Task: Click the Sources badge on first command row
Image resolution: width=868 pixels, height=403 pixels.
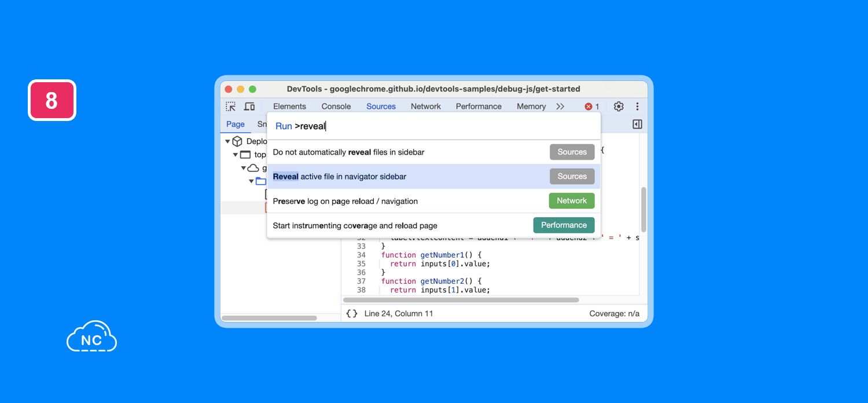Action: point(572,152)
